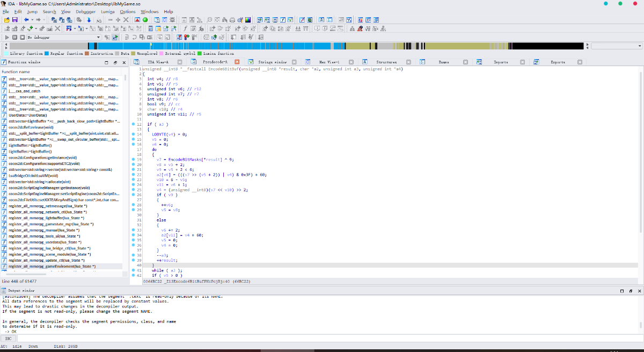The width and height of the screenshot is (644, 352).
Task: Open the Lumina menu
Action: (x=107, y=11)
